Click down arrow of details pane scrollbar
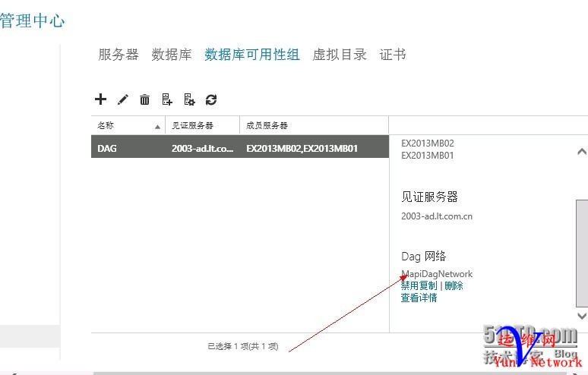588x375 pixels. click(582, 316)
